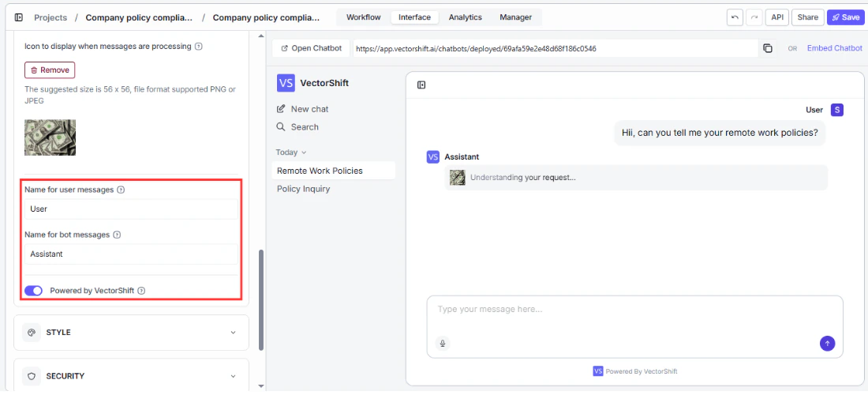Click the scroll down arrow of left panel
868x395 pixels.
(261, 386)
